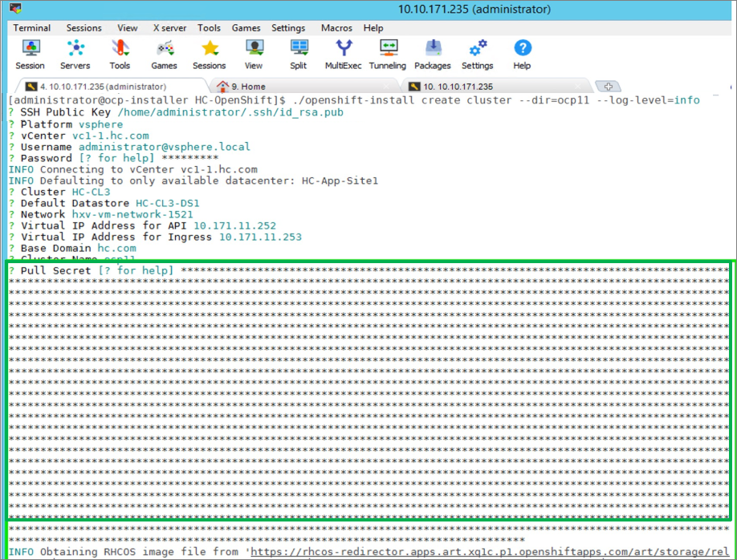The width and height of the screenshot is (737, 560).
Task: Open a new Session from the toolbar
Action: point(30,53)
